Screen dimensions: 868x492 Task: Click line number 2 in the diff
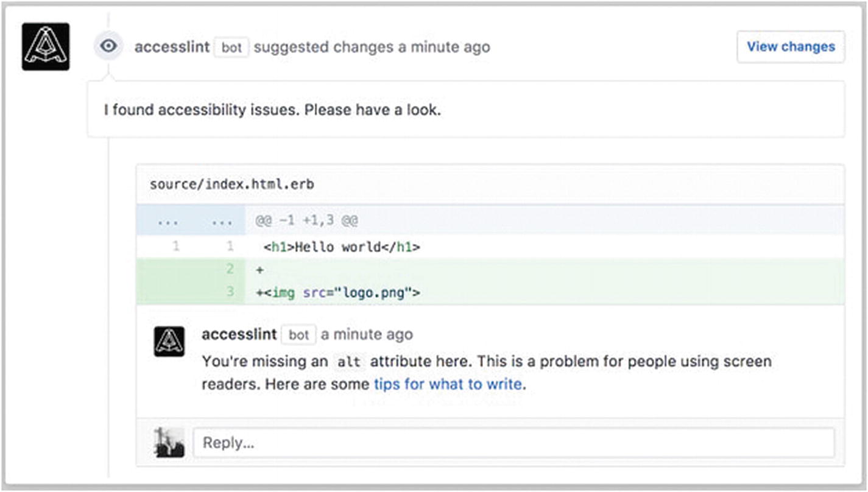[x=230, y=269]
